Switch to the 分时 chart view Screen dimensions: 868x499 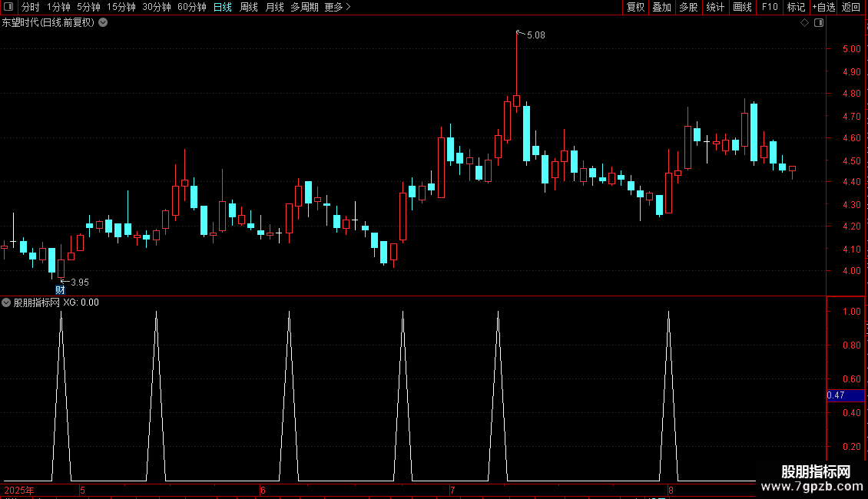31,7
